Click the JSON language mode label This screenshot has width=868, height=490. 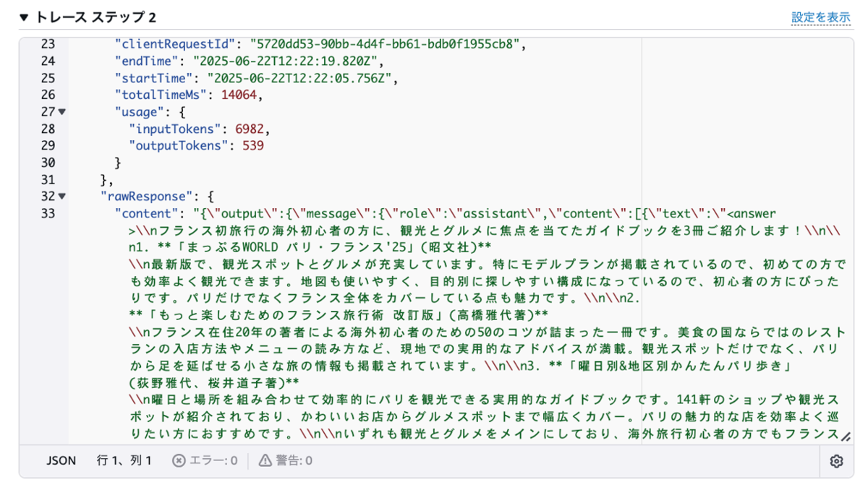[61, 460]
